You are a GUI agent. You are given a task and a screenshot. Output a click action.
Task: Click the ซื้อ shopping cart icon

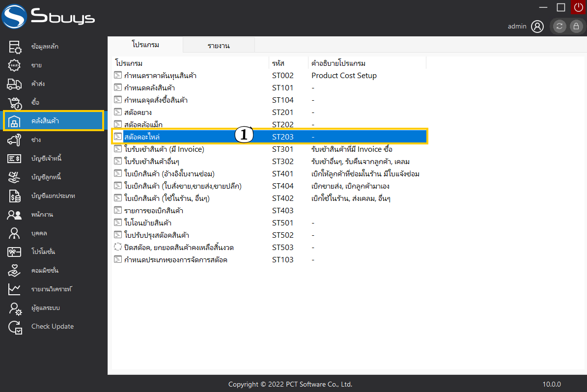click(x=15, y=103)
